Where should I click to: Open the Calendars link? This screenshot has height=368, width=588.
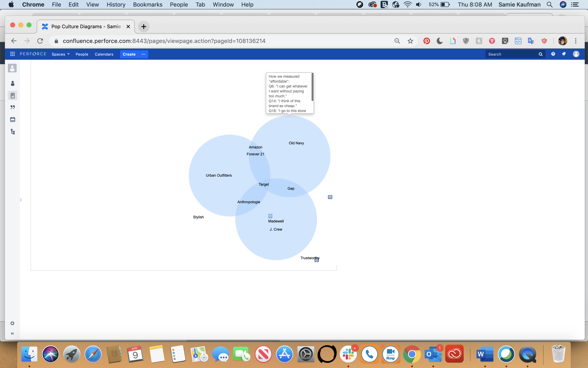click(104, 54)
